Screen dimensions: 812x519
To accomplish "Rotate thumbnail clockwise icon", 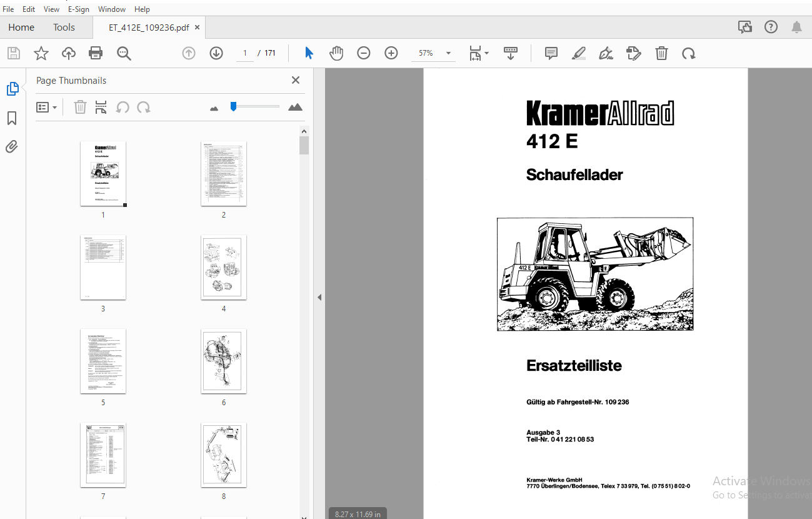I will (x=144, y=107).
